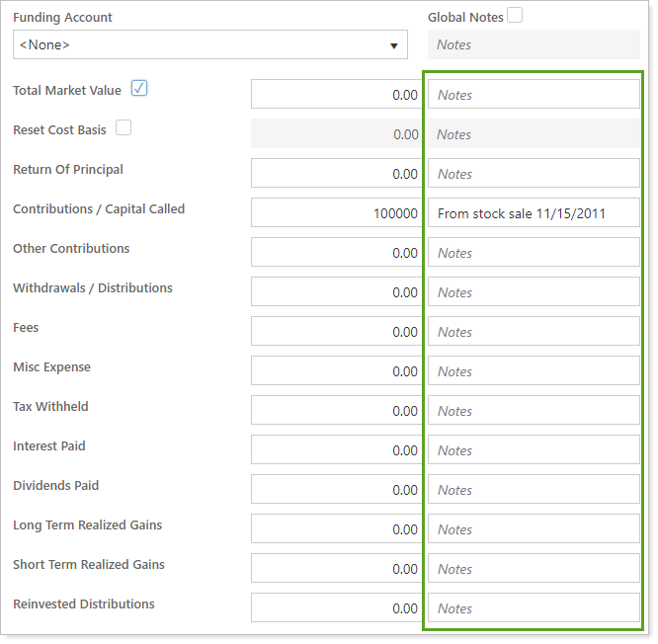Viewport: 658px width, 644px height.
Task: Click the Return Of Principal notes field
Action: [x=534, y=174]
